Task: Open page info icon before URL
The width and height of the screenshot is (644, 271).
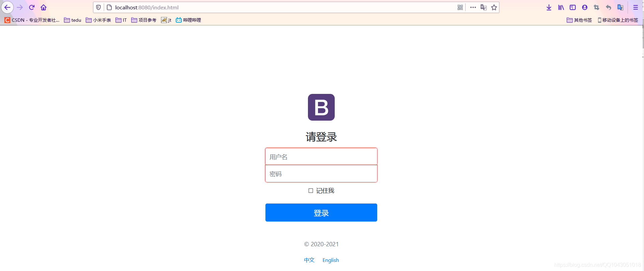Action: pos(109,7)
